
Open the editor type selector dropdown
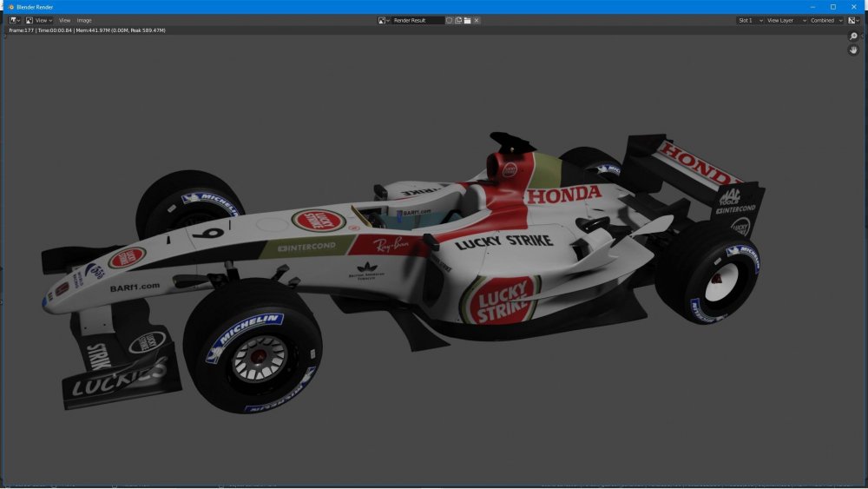point(15,21)
